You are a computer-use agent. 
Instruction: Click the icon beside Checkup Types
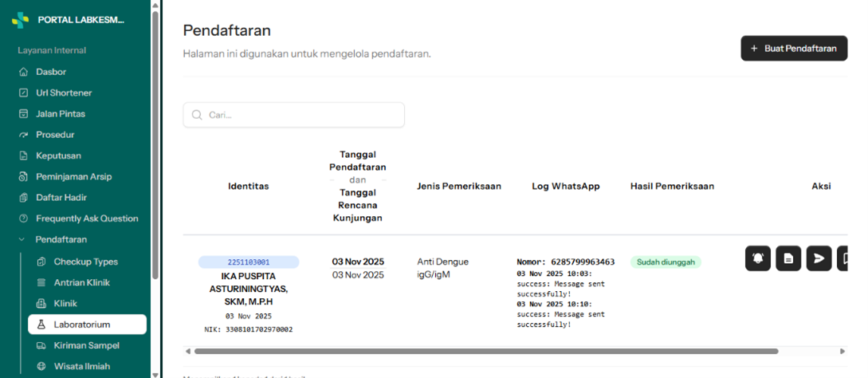pyautogui.click(x=41, y=262)
